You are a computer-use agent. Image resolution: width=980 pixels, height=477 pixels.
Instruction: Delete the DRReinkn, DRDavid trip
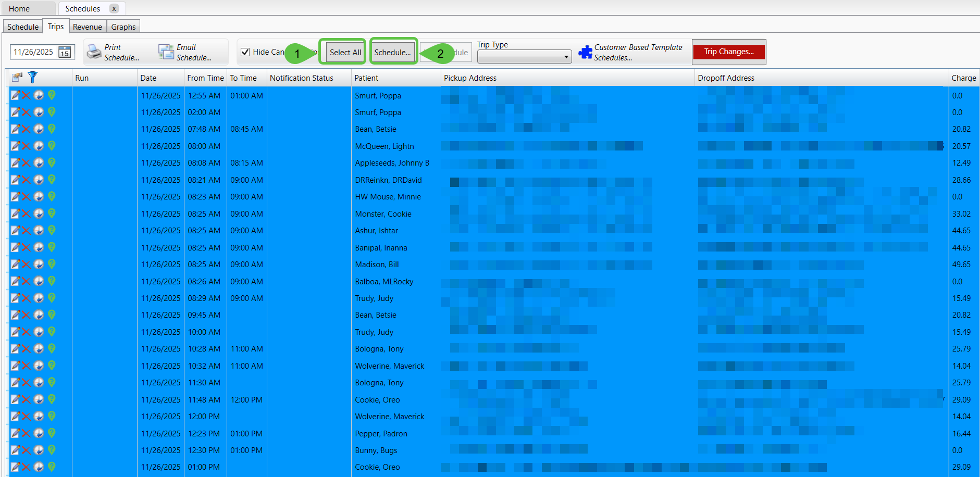point(26,180)
